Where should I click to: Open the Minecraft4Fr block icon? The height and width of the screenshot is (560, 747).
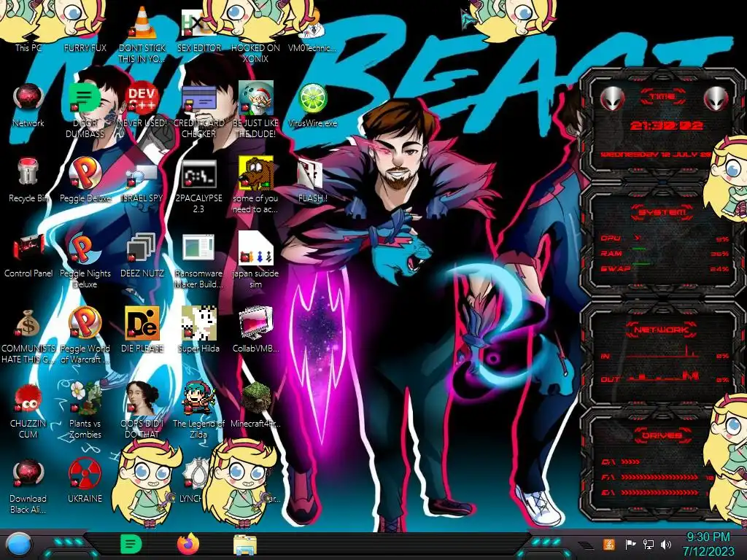pos(255,398)
